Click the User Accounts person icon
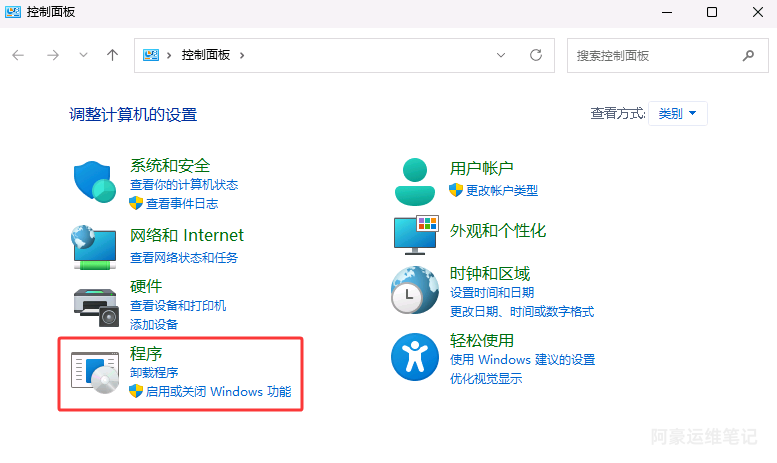This screenshot has height=463, width=777. [415, 181]
